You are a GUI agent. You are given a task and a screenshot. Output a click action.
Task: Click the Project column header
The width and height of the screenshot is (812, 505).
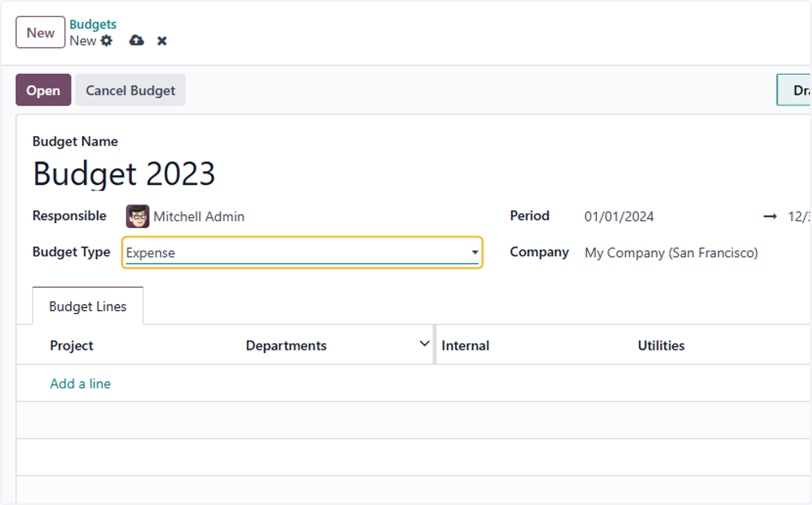pyautogui.click(x=71, y=345)
